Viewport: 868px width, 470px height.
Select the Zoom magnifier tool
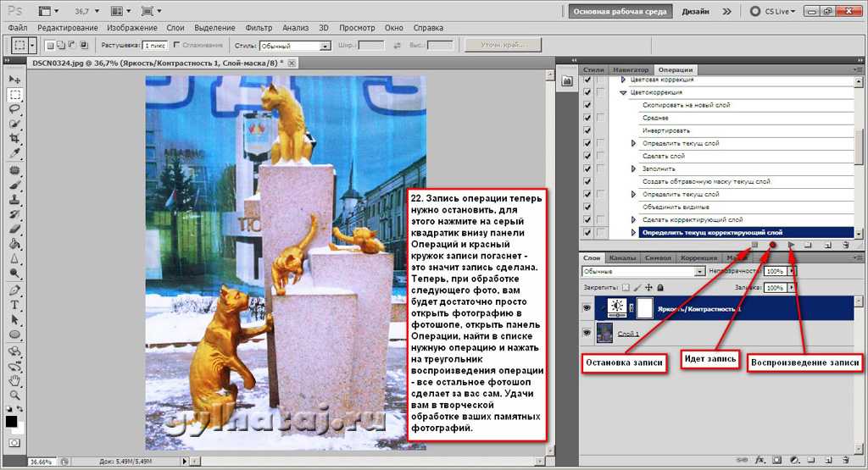[14, 395]
